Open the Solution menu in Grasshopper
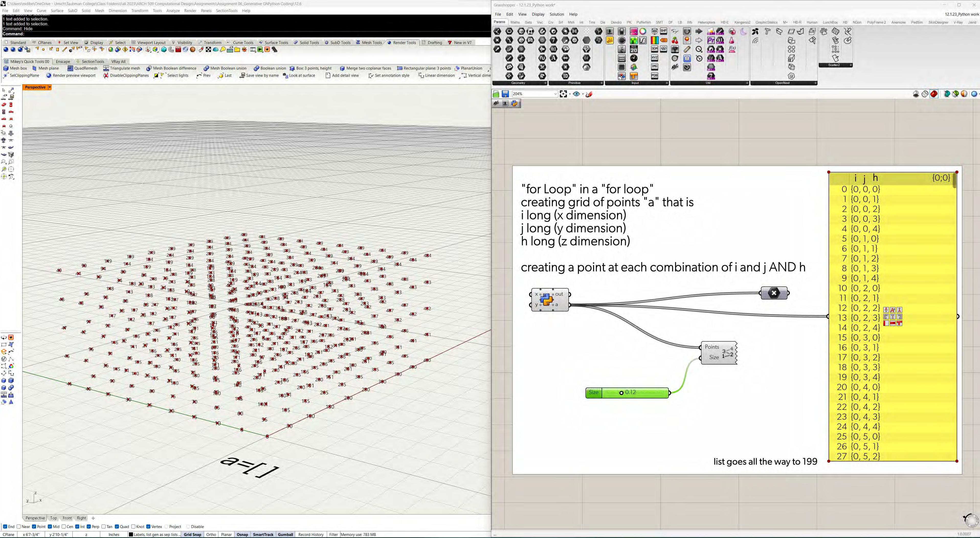 [x=556, y=14]
